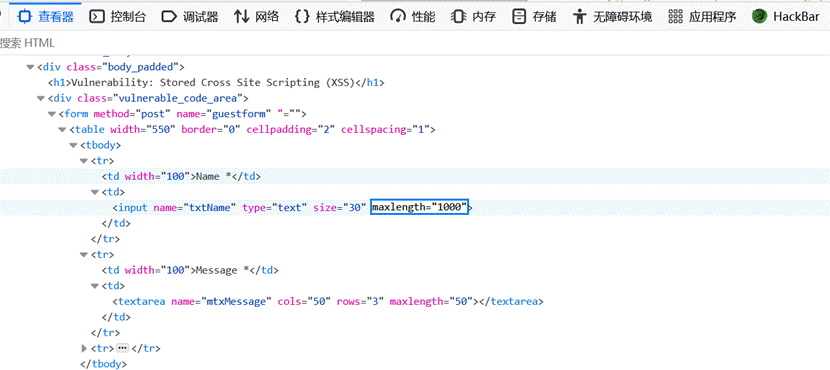The height and width of the screenshot is (370, 830).
Task: Click the size="30" attribute
Action: (x=340, y=207)
